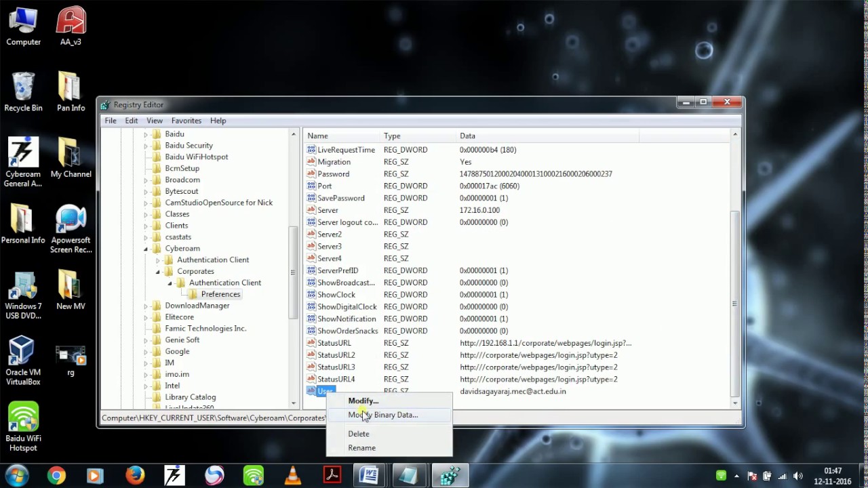Screen dimensions: 868x488
Task: Choose Rename from the context menu
Action: click(x=389, y=448)
